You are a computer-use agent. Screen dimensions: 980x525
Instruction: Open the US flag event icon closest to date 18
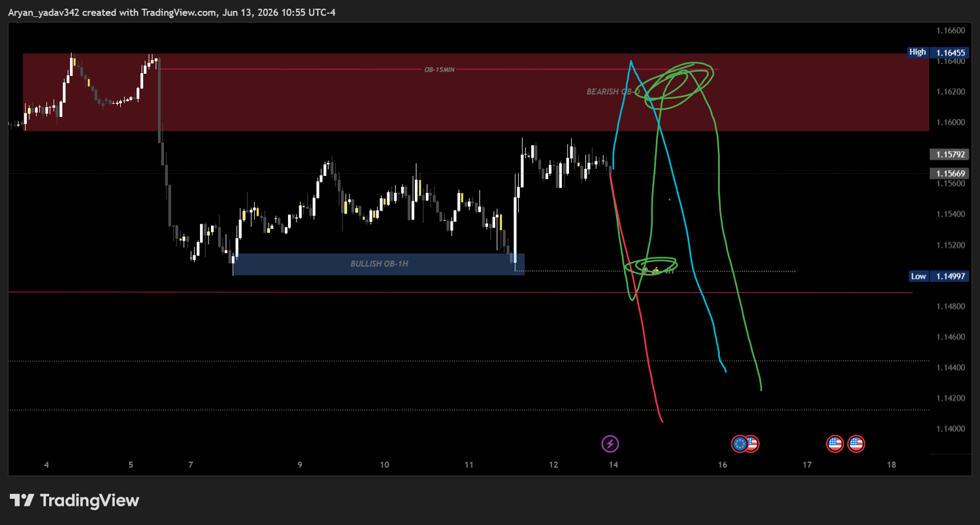coord(857,445)
